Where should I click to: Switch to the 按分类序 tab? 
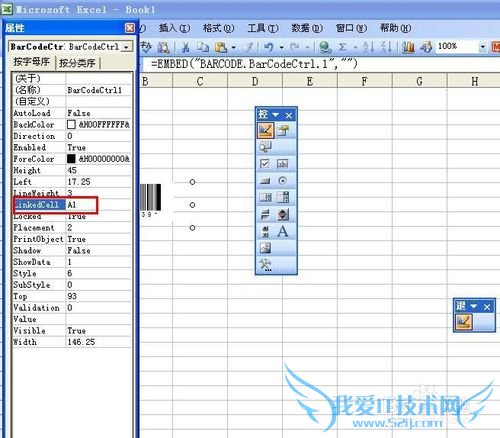pos(77,63)
